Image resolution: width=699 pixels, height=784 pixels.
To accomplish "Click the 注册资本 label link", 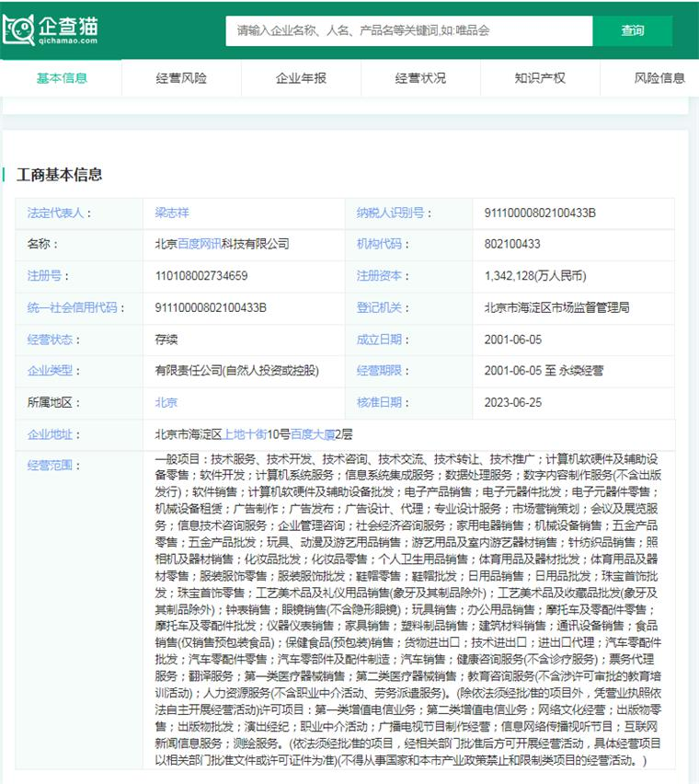I will click(x=379, y=275).
